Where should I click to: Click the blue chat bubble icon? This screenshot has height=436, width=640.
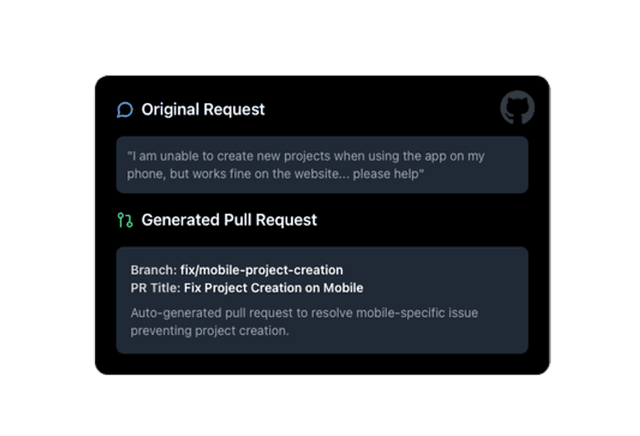(x=125, y=110)
